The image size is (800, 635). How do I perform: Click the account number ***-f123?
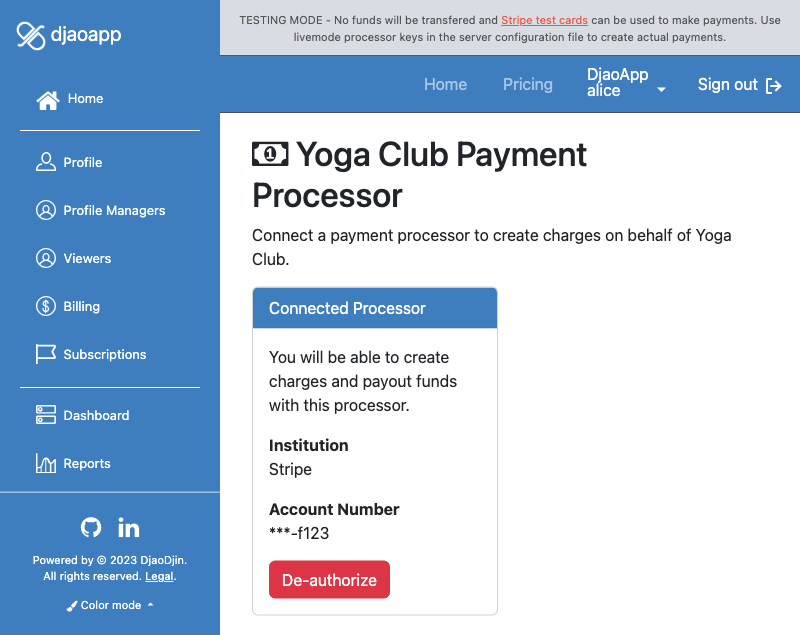pos(299,533)
